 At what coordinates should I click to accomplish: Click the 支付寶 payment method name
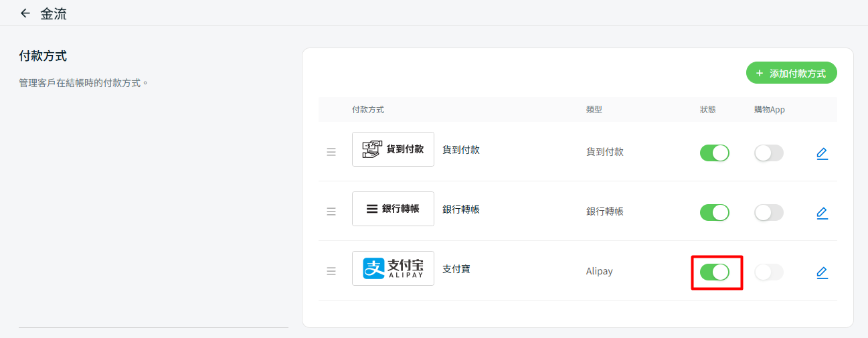point(456,269)
